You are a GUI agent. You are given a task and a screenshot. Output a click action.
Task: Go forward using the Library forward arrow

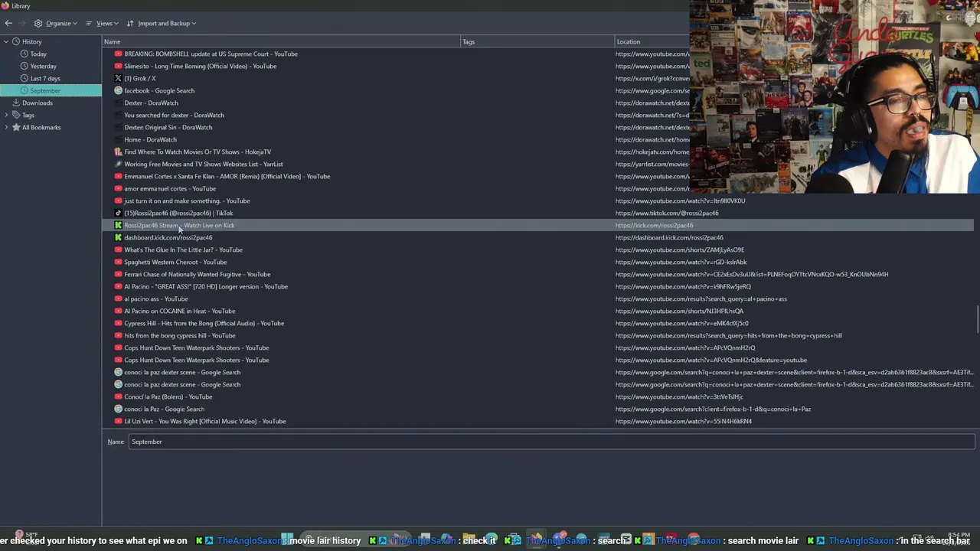[21, 23]
